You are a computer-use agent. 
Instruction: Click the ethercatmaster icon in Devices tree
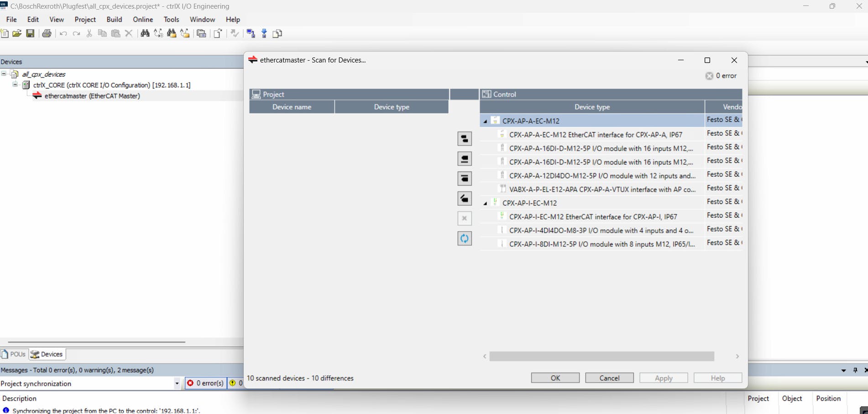point(37,96)
